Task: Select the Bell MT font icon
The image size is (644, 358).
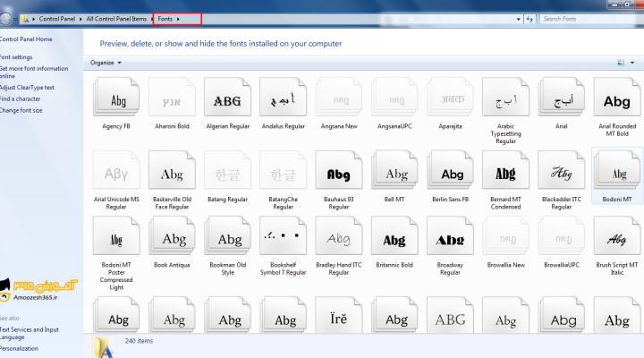Action: coord(394,170)
